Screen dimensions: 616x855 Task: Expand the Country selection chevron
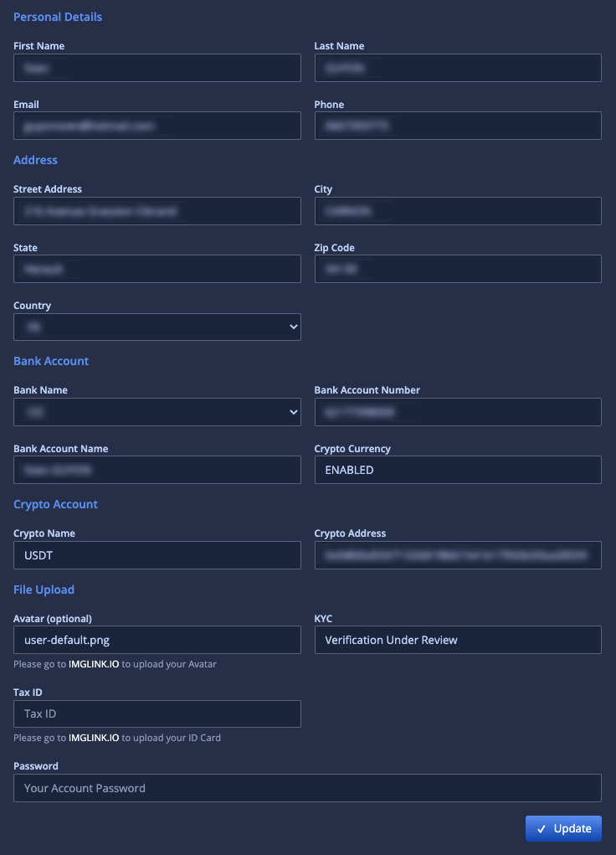tap(293, 327)
